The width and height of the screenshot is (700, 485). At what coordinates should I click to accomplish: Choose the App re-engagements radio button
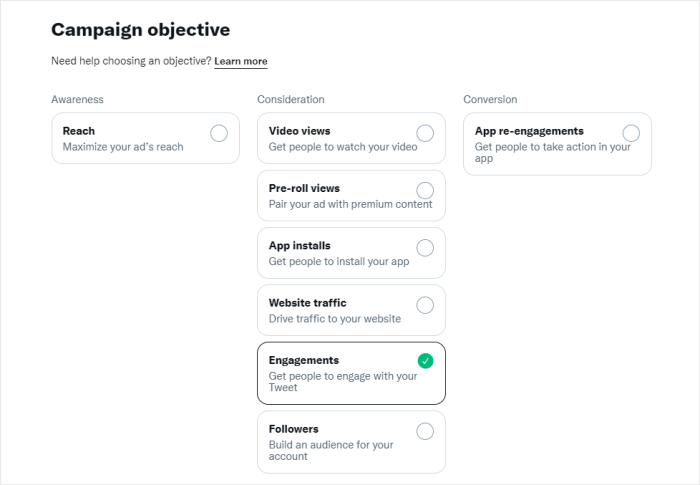click(x=631, y=133)
